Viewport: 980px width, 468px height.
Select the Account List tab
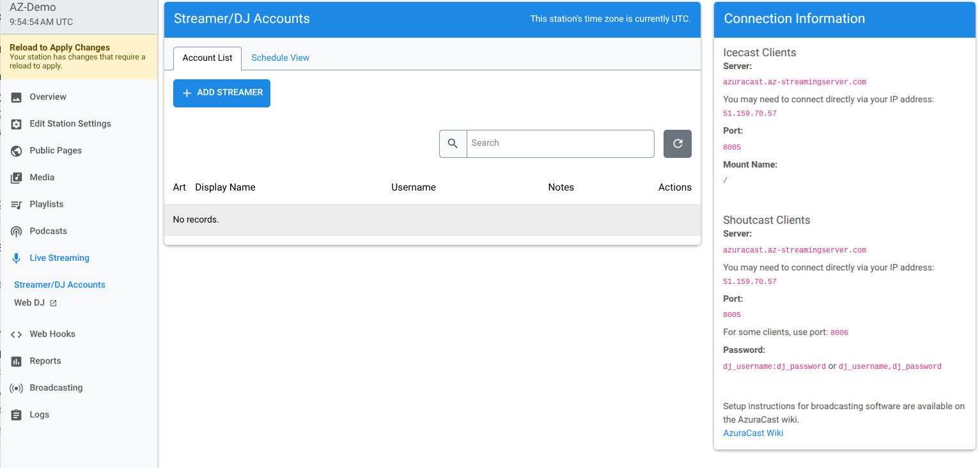pos(207,58)
